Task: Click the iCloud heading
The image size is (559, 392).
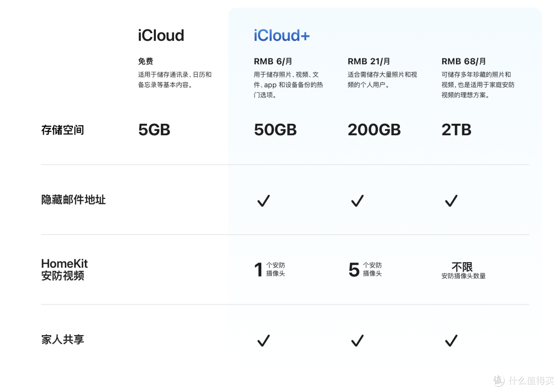Action: (x=161, y=35)
